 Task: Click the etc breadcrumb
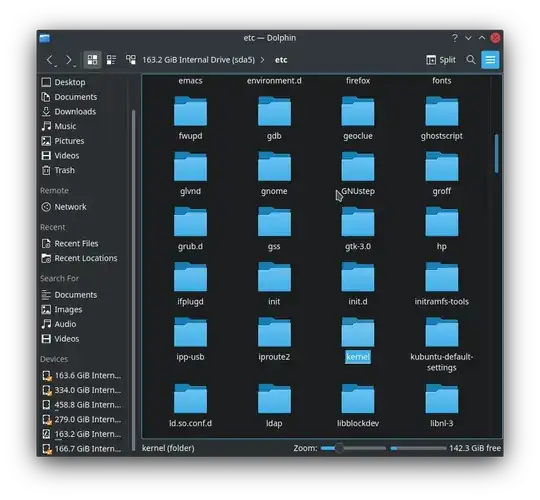(281, 60)
